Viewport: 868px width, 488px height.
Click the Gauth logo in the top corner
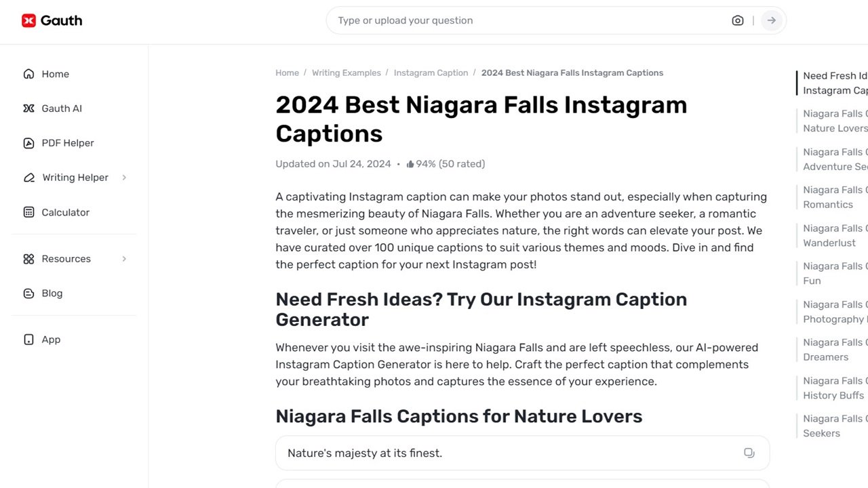pyautogui.click(x=52, y=20)
